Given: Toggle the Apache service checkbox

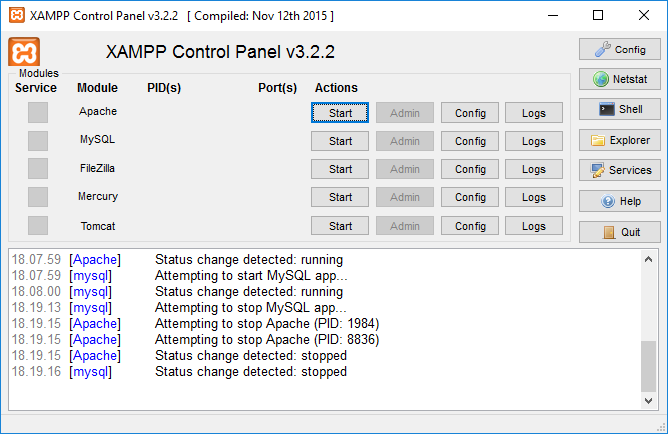Looking at the screenshot, I should coord(38,113).
